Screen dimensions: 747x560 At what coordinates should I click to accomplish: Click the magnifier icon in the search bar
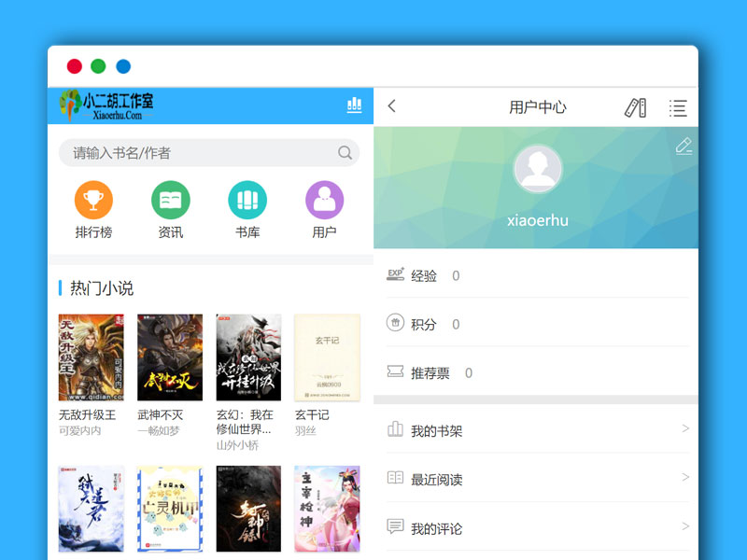(x=344, y=152)
